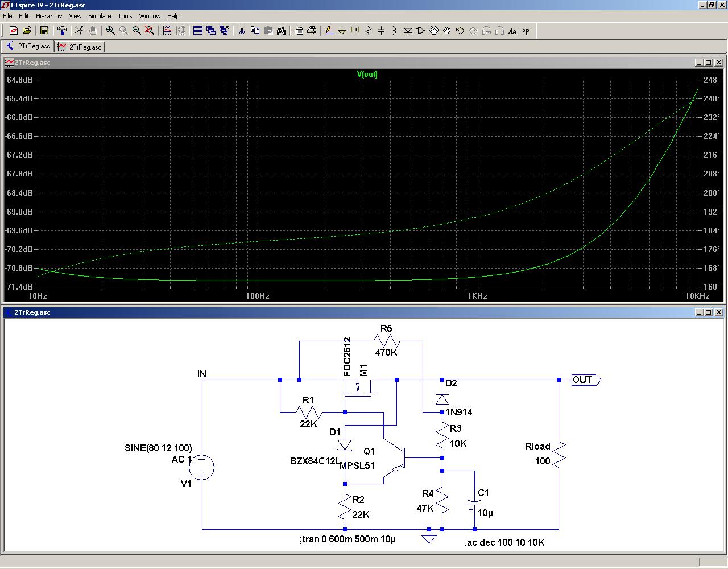Select the Label Net tool
728x569 pixels.
point(355,31)
